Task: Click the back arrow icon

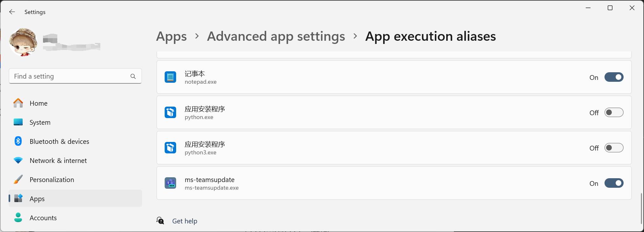Action: coord(12,12)
